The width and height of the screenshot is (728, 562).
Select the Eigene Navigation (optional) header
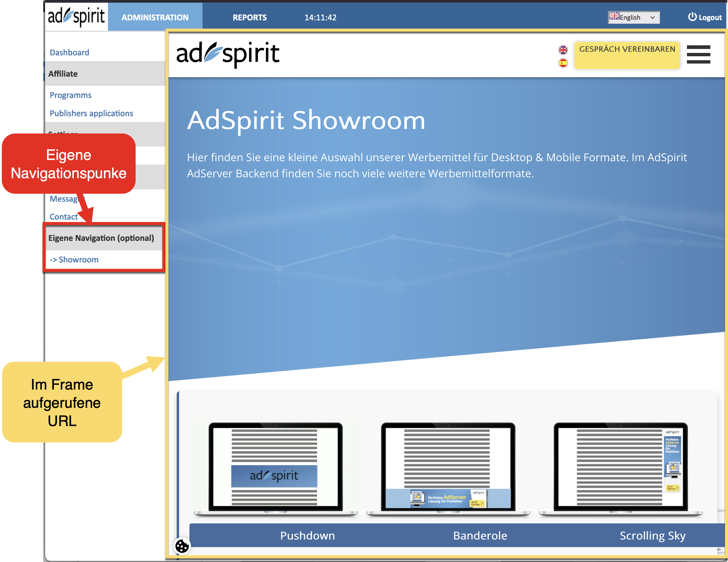coord(104,238)
